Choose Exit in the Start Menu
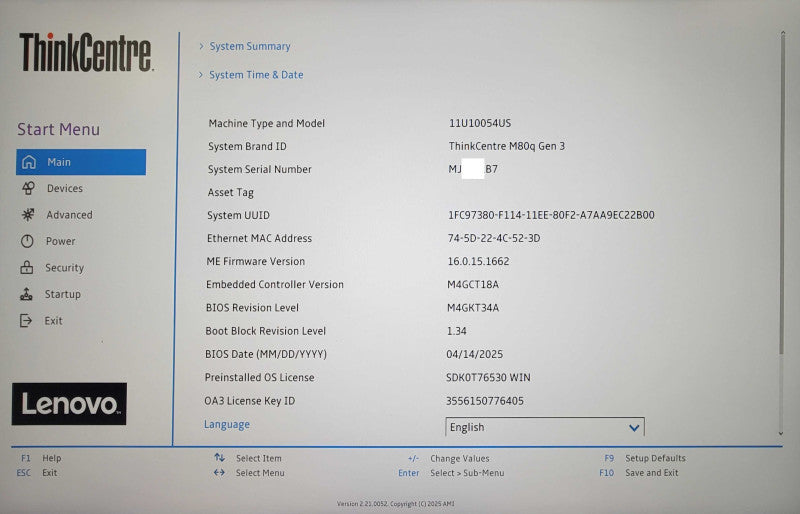The height and width of the screenshot is (514, 800). pyautogui.click(x=53, y=321)
